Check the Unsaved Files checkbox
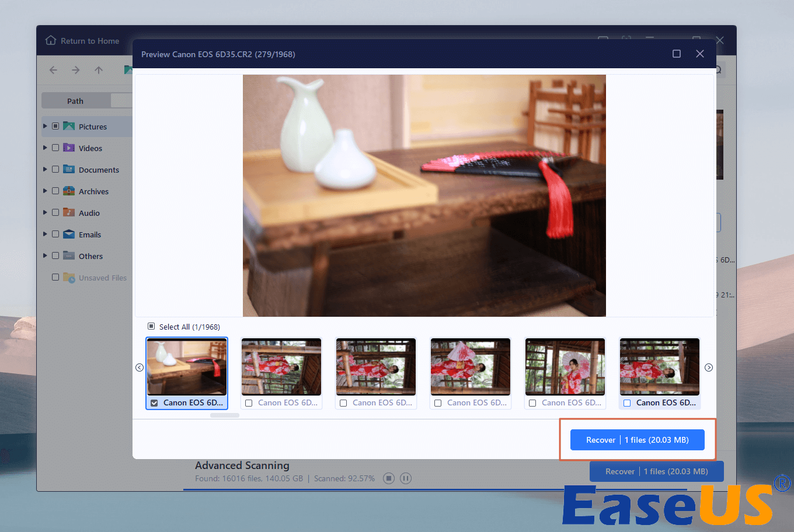Image resolution: width=794 pixels, height=532 pixels. click(x=55, y=277)
